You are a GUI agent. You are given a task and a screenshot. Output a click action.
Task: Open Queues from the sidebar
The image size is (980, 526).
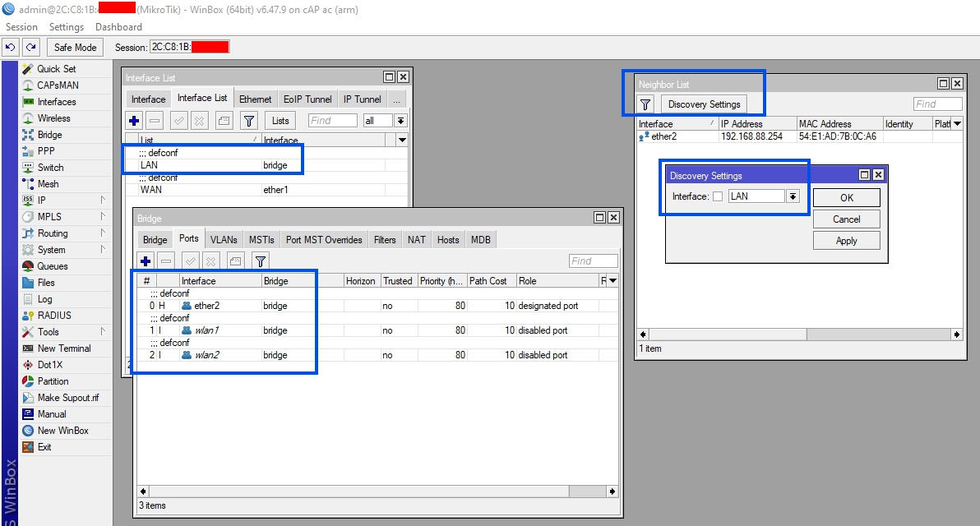point(52,266)
